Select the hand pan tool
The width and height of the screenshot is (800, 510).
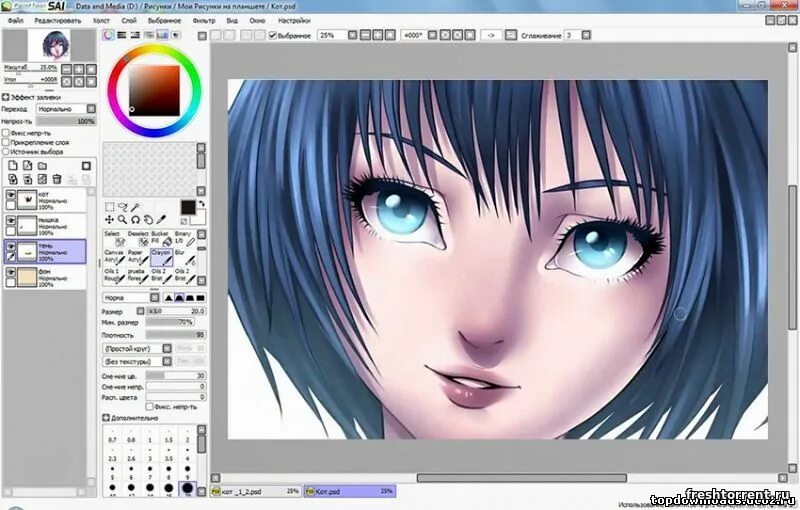tap(148, 220)
